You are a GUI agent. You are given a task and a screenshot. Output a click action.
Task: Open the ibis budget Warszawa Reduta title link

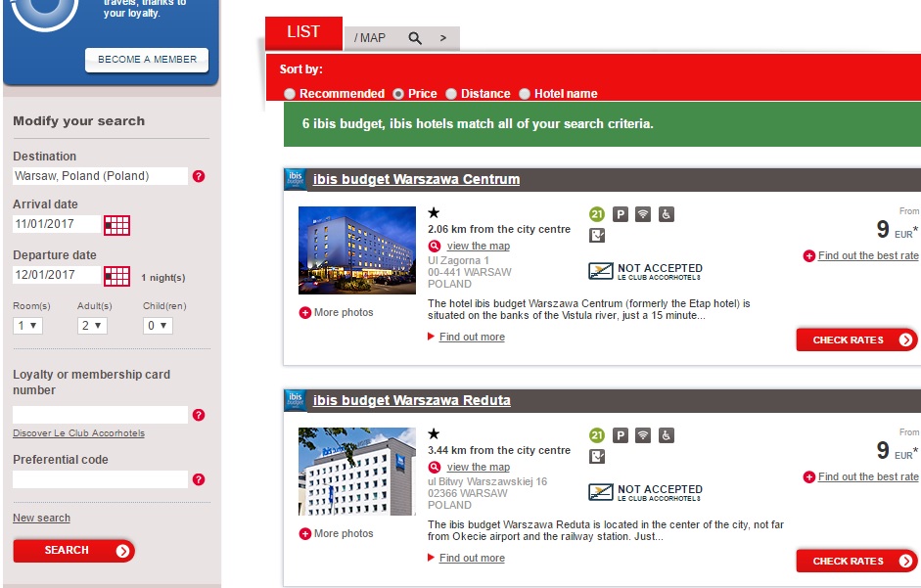[411, 400]
